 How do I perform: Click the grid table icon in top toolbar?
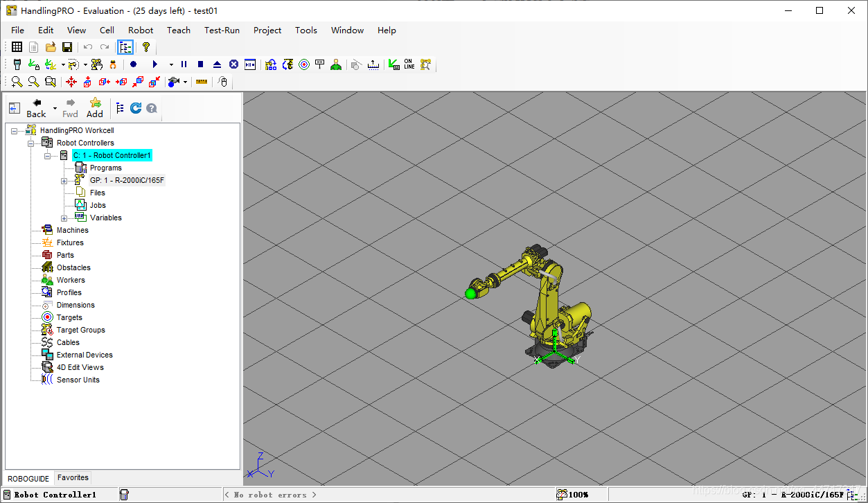[x=17, y=47]
